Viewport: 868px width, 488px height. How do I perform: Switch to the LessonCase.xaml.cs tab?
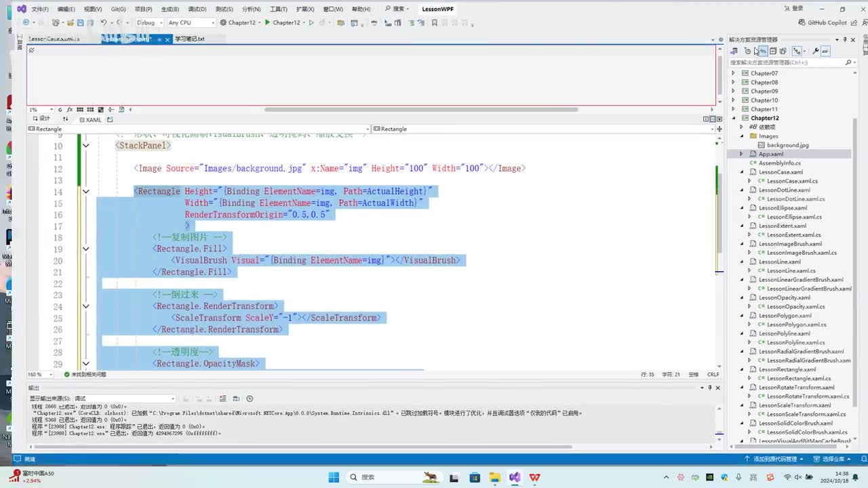click(x=54, y=39)
